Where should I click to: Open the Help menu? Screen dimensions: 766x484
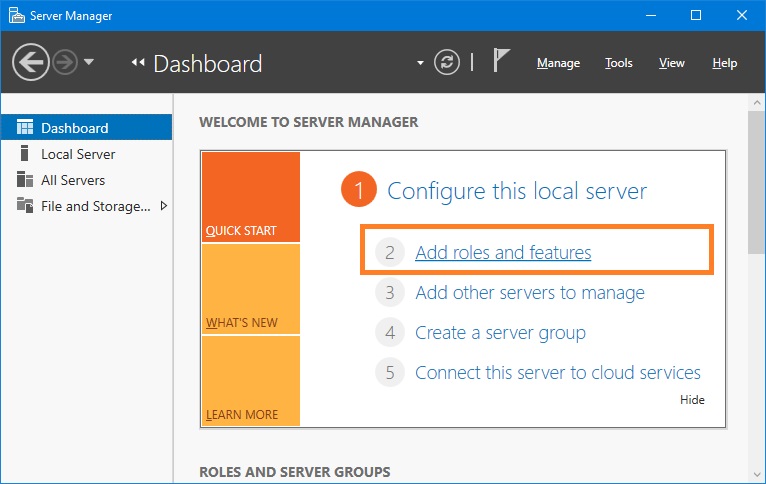pos(724,63)
